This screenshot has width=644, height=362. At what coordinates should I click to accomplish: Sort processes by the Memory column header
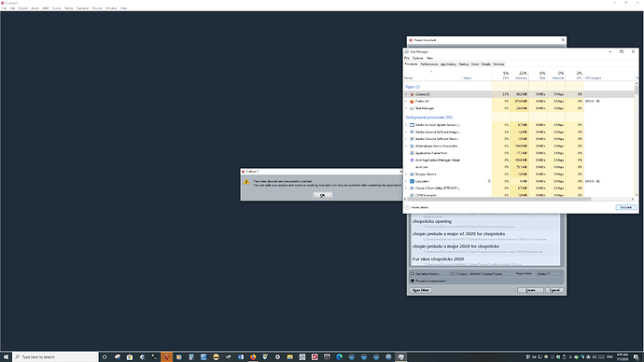(x=520, y=76)
